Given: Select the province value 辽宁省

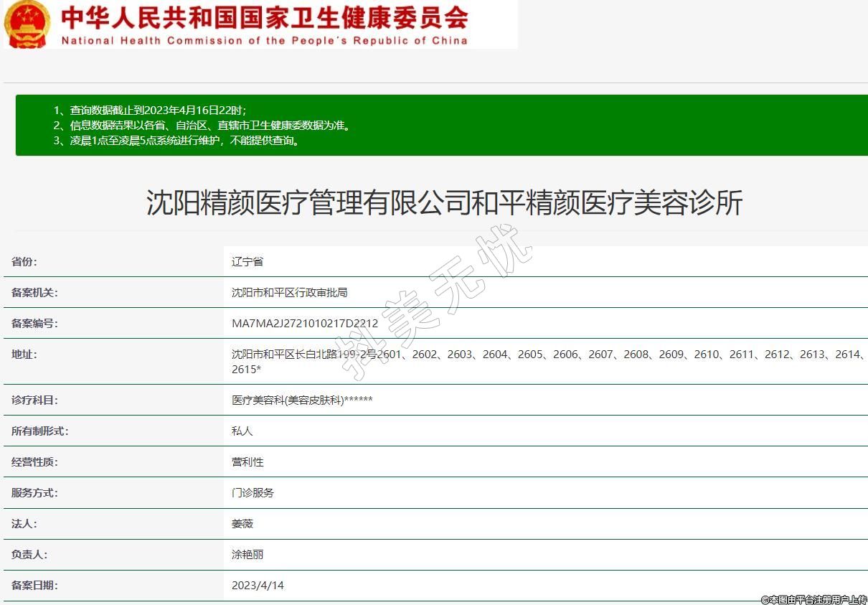Looking at the screenshot, I should 247,261.
